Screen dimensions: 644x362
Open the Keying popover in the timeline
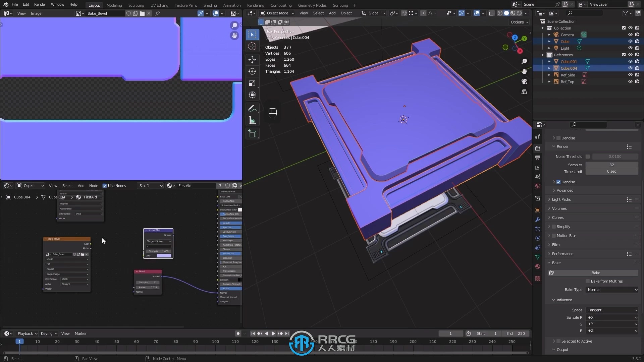coord(49,334)
